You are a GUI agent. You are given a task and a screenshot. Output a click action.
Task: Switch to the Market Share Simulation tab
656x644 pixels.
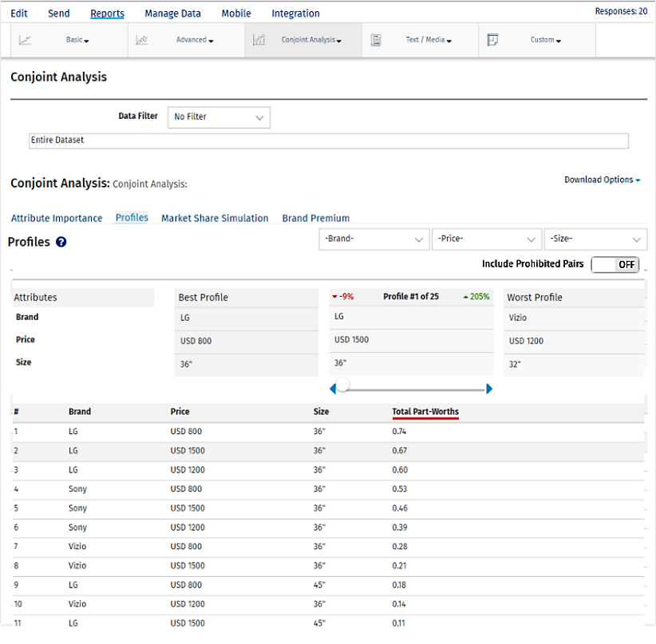tap(215, 218)
